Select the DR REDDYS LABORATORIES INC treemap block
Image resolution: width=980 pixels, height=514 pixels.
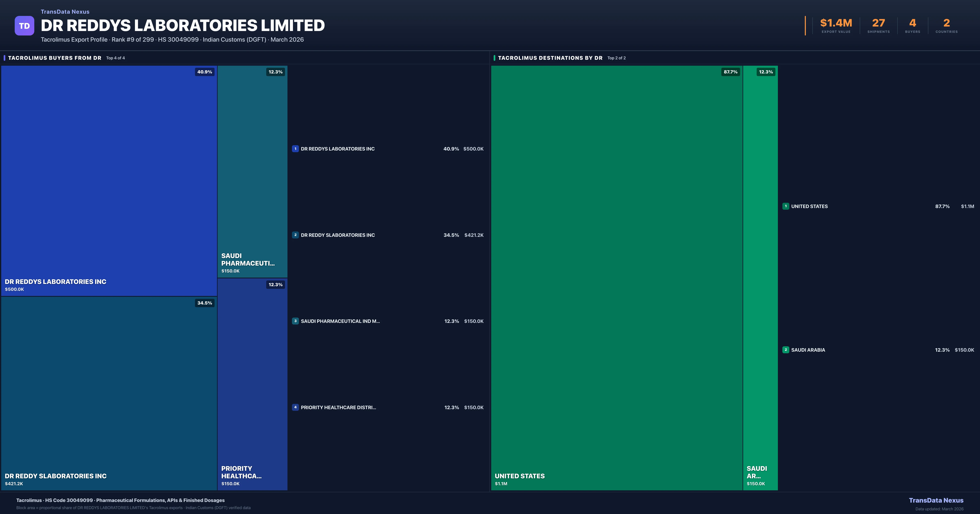[109, 181]
